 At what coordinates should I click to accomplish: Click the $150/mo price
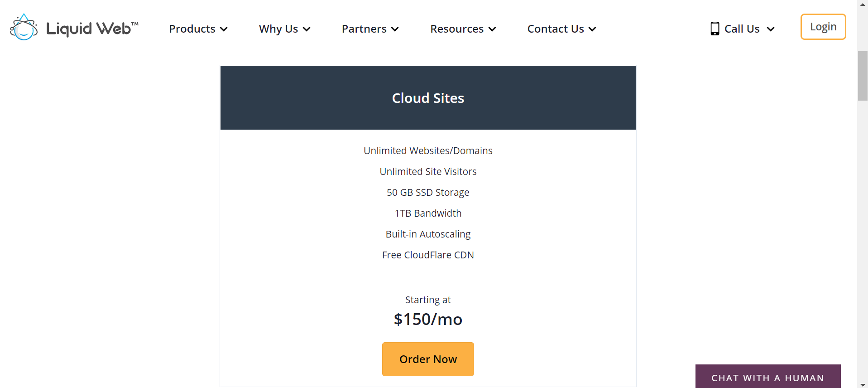click(428, 319)
